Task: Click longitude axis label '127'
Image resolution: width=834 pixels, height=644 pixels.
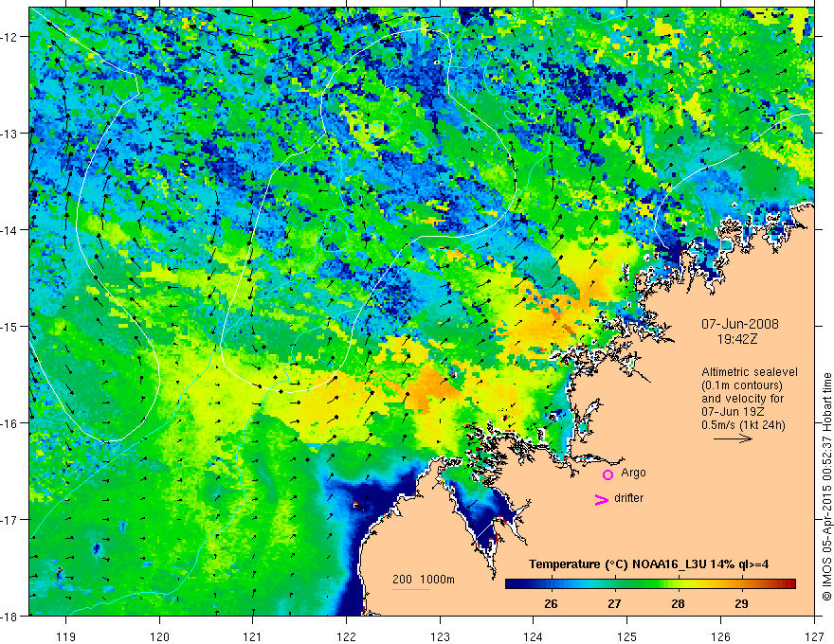Action: tap(814, 636)
